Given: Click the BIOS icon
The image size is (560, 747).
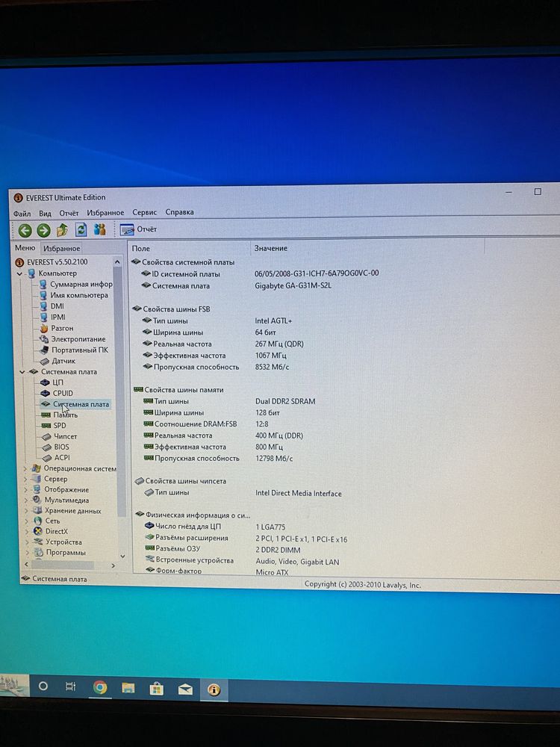Looking at the screenshot, I should coord(46,447).
